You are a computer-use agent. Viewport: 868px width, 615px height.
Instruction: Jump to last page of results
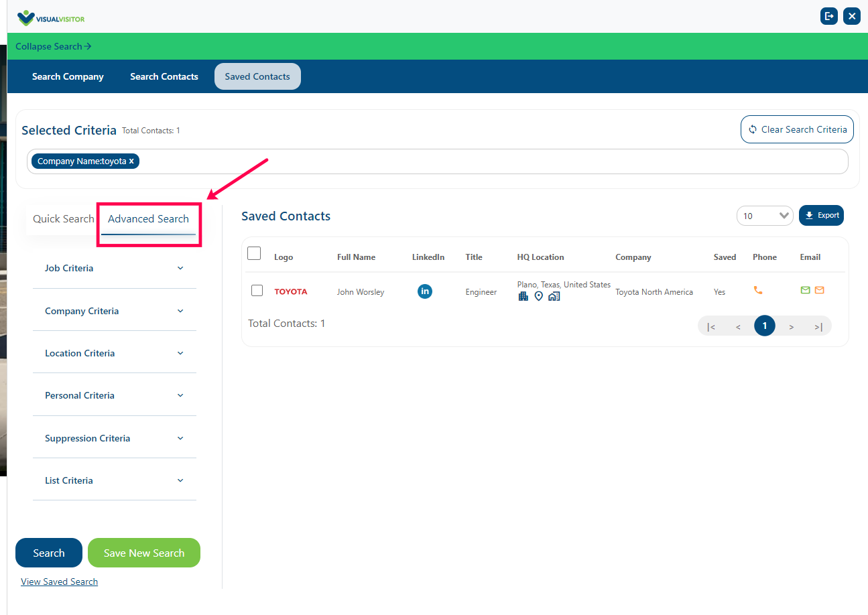[x=818, y=326]
